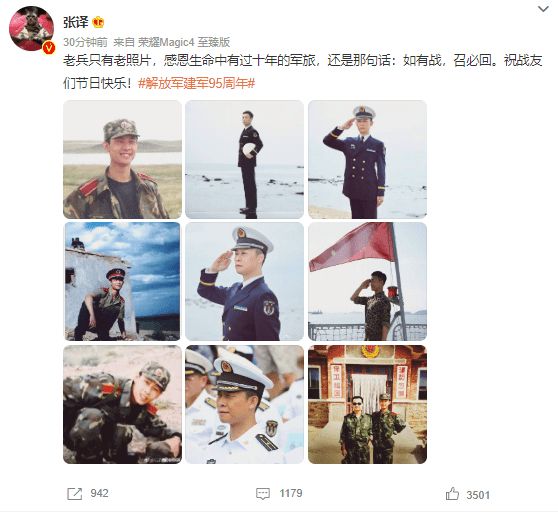Open photo of soldier crouching by wall
The width and height of the screenshot is (558, 512).
[x=122, y=281]
